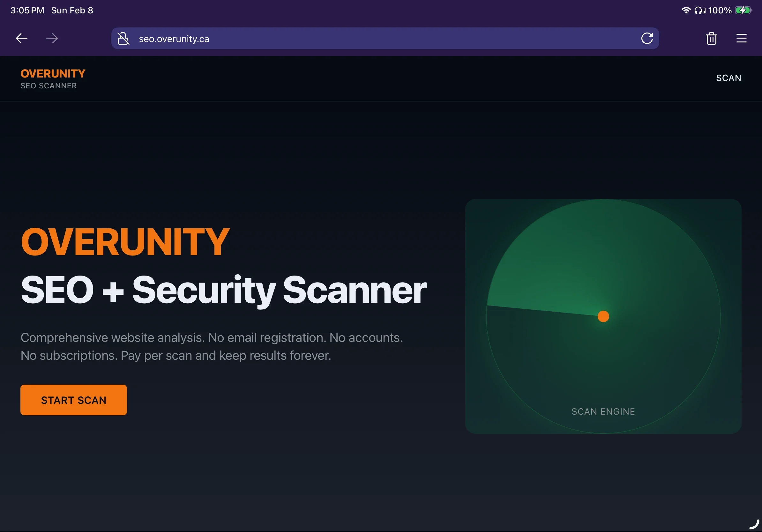Tap the clock showing 3:05 PM
The height and width of the screenshot is (532, 762).
point(27,10)
